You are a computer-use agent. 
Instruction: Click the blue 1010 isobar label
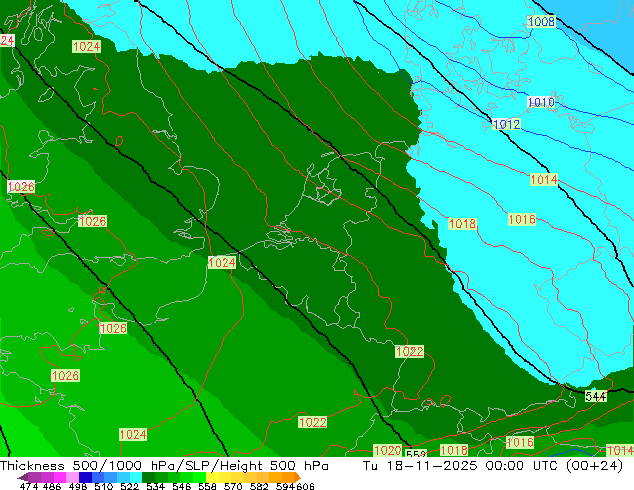point(541,102)
